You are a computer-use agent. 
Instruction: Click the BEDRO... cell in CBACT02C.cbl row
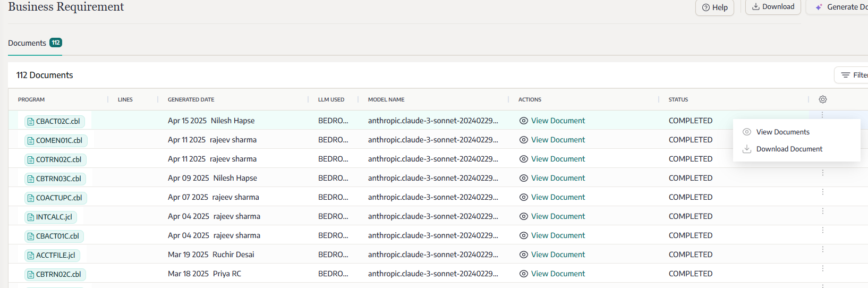333,121
